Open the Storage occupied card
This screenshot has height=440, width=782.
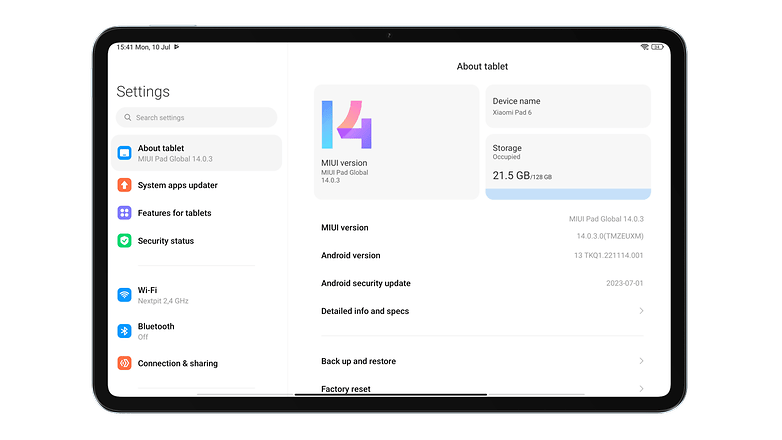(568, 167)
